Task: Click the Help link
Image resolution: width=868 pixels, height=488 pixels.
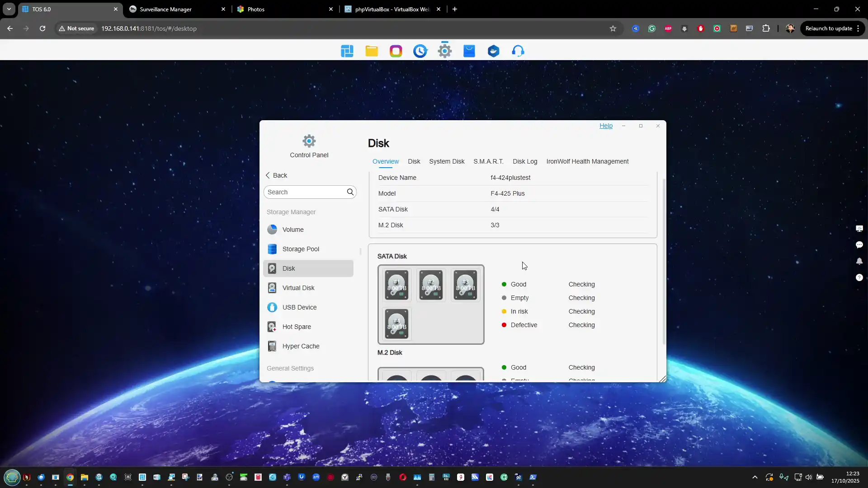Action: click(x=606, y=126)
